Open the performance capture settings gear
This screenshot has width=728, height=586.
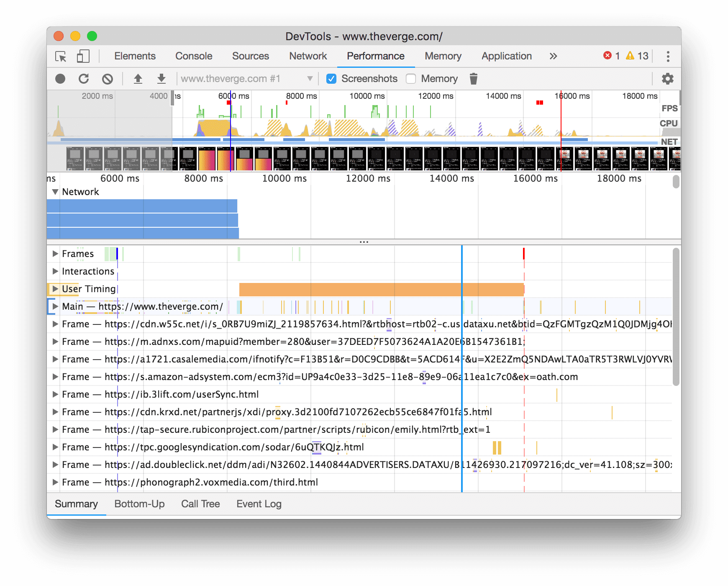tap(669, 79)
